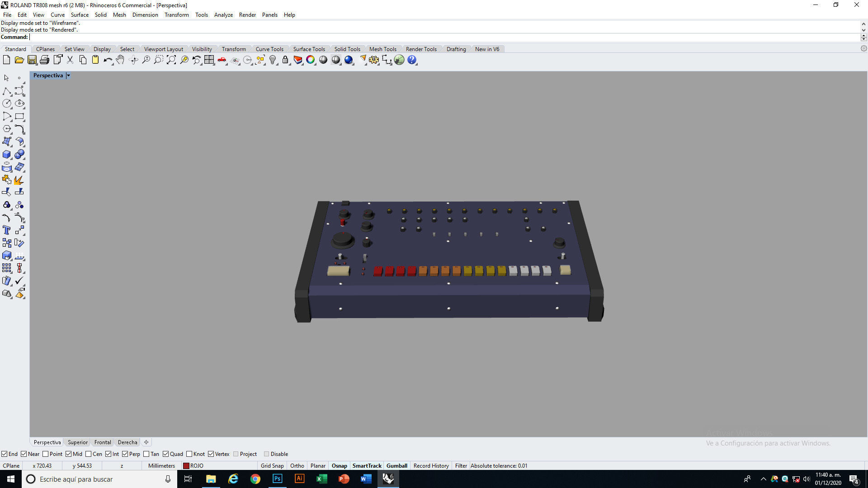Click the color wheel Object Properties icon
This screenshot has width=868, height=488.
pyautogui.click(x=311, y=60)
